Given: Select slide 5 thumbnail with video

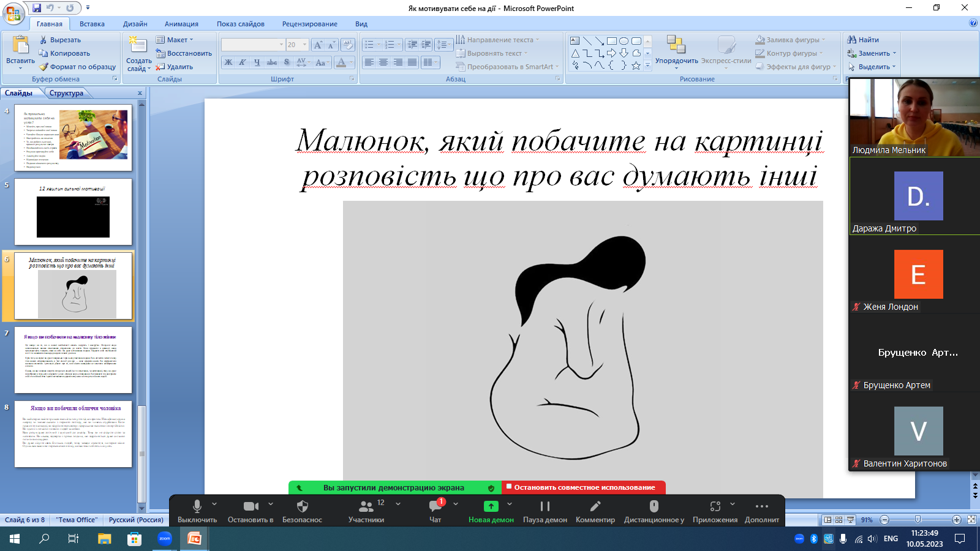Looking at the screenshot, I should [73, 212].
